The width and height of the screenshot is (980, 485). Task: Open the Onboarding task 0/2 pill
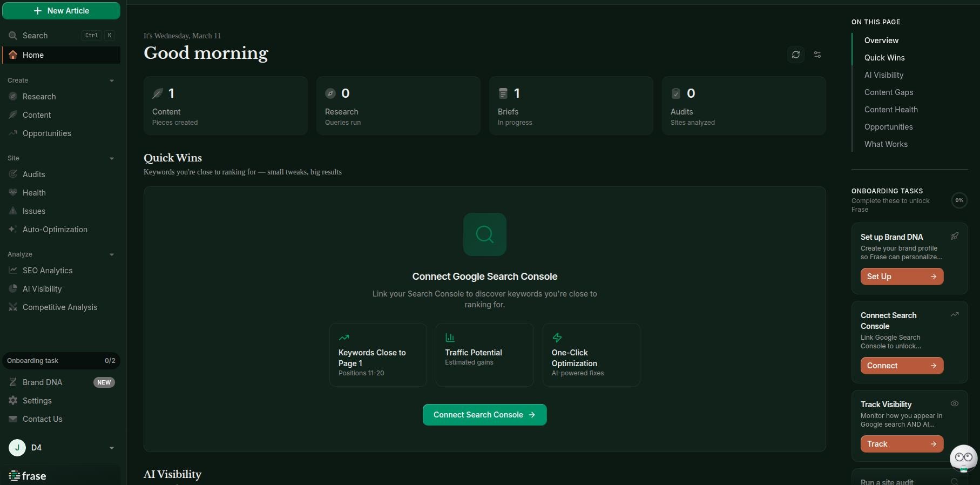point(61,361)
